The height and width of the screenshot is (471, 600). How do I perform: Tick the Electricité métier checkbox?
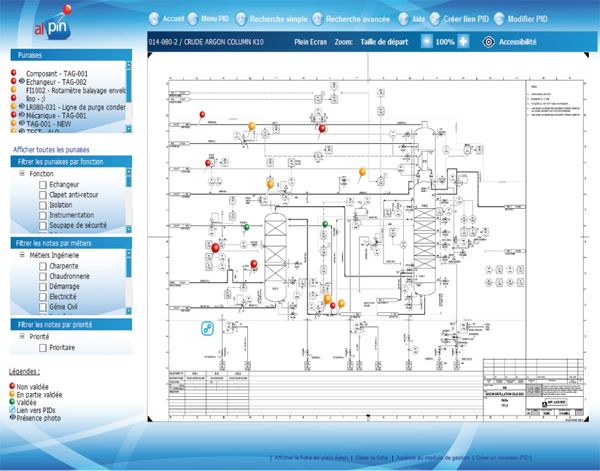point(43,296)
